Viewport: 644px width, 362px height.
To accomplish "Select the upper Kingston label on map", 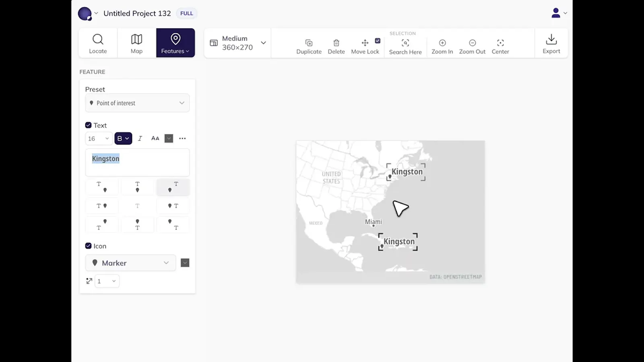I will pos(407,172).
